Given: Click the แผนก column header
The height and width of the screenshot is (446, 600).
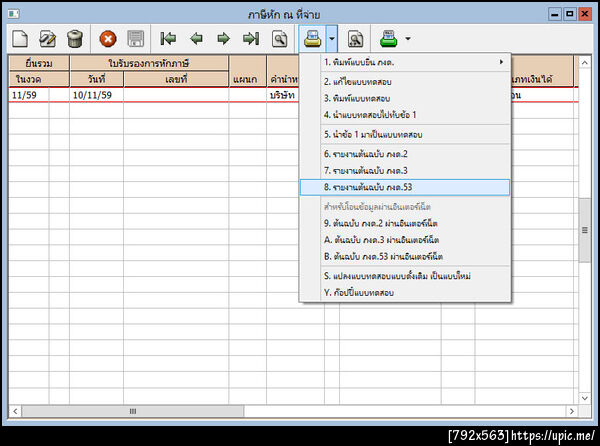Looking at the screenshot, I should pos(248,71).
